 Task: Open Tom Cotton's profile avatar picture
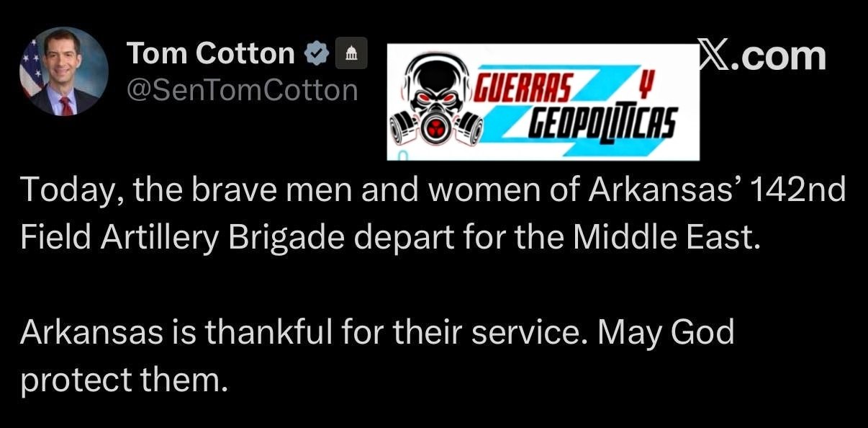tap(63, 71)
